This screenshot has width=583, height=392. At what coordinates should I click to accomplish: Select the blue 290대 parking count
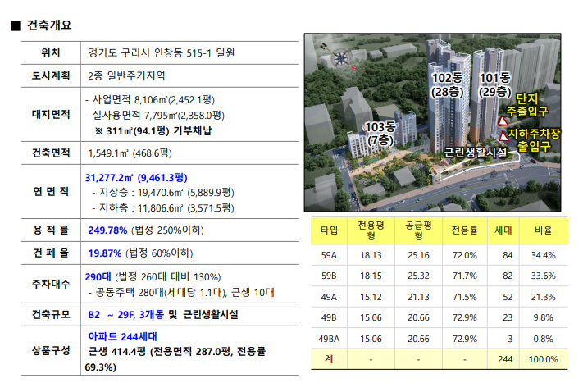(98, 276)
